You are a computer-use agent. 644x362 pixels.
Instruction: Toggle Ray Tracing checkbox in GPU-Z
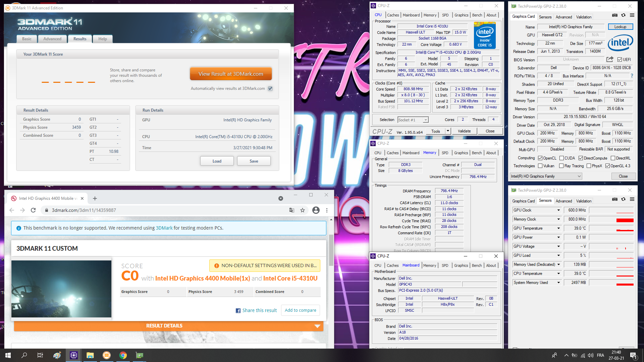[x=561, y=166]
